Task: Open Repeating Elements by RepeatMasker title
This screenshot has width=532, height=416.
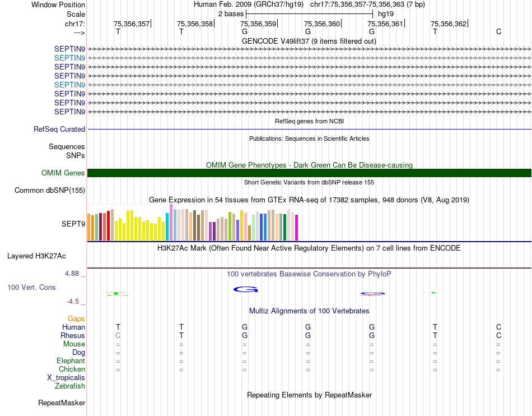Action: [x=309, y=395]
